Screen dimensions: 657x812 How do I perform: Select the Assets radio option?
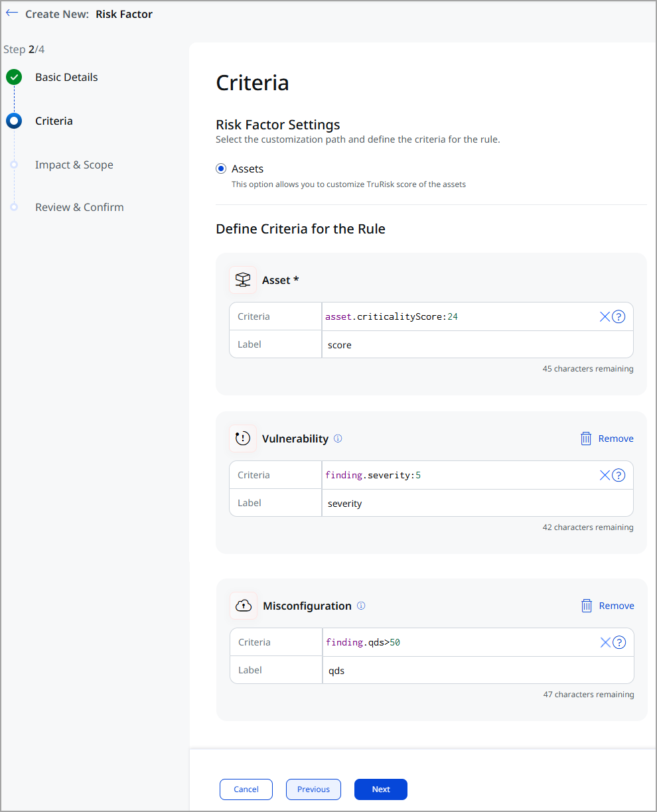[221, 169]
